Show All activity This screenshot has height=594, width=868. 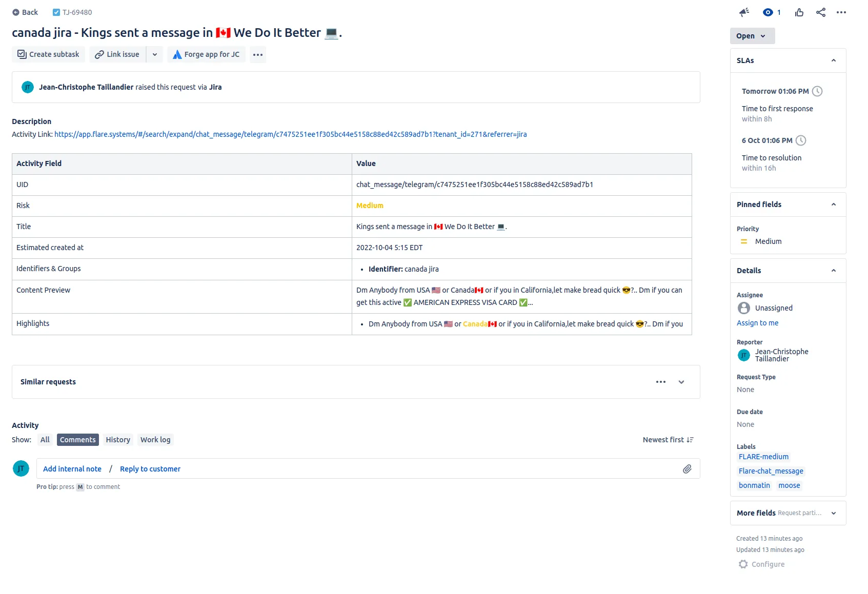pyautogui.click(x=45, y=440)
